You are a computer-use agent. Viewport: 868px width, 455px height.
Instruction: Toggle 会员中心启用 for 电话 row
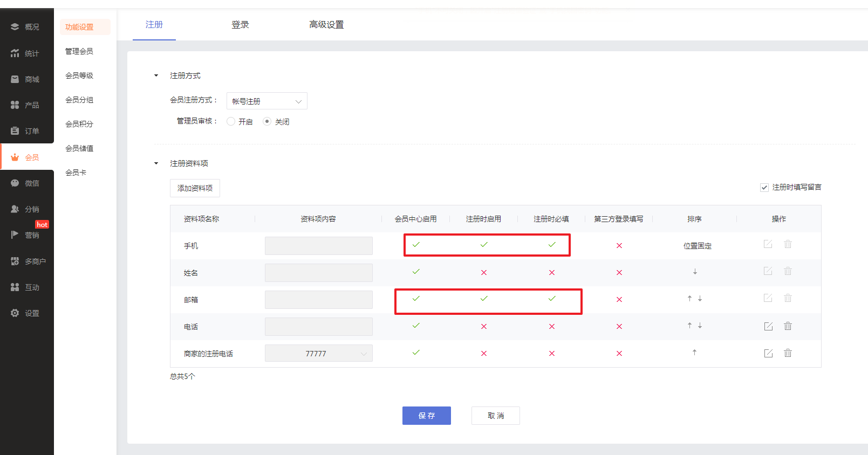416,325
